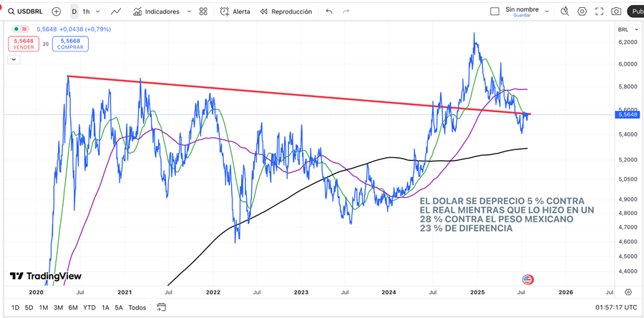Open the BRL currency dropdown

click(625, 29)
